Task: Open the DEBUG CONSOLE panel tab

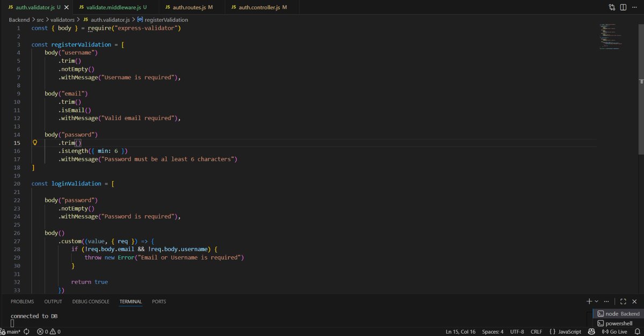Action: coord(91,302)
